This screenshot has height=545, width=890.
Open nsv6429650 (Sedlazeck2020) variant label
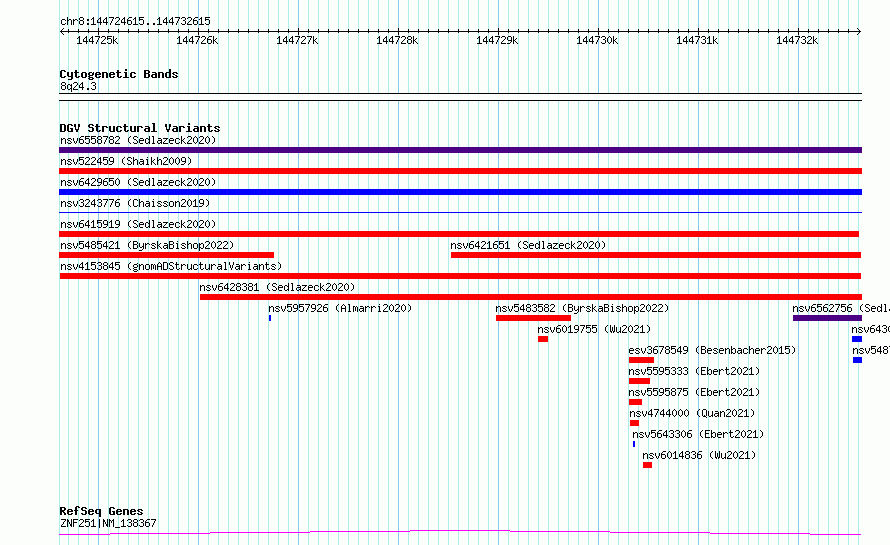(138, 182)
